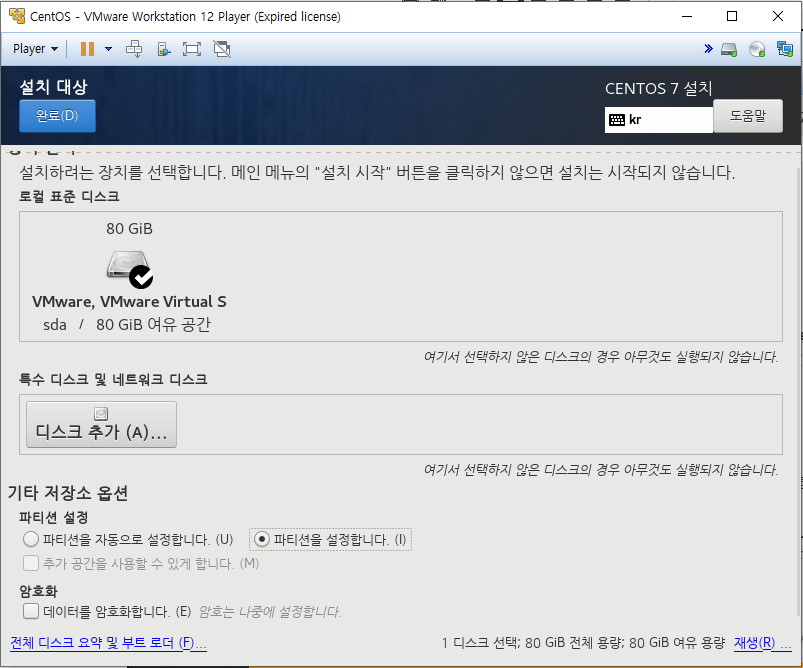Expand the power options dropdown arrow
Image resolution: width=803 pixels, height=668 pixels.
pos(109,49)
